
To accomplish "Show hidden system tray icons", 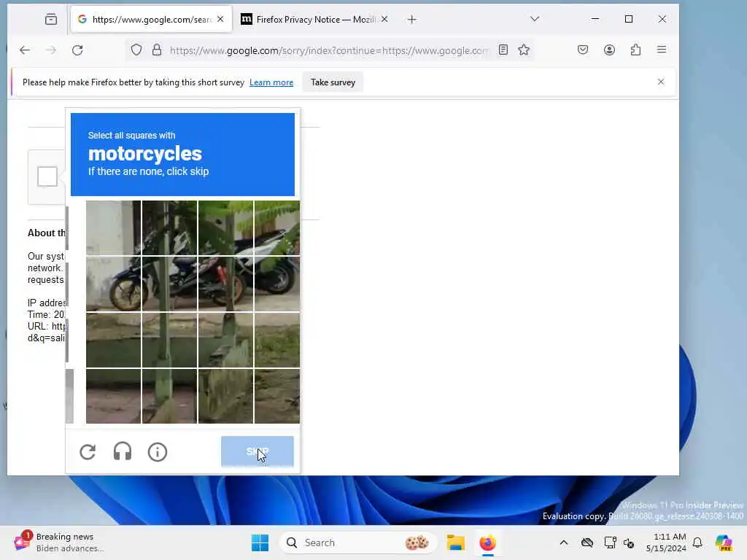I will (564, 542).
